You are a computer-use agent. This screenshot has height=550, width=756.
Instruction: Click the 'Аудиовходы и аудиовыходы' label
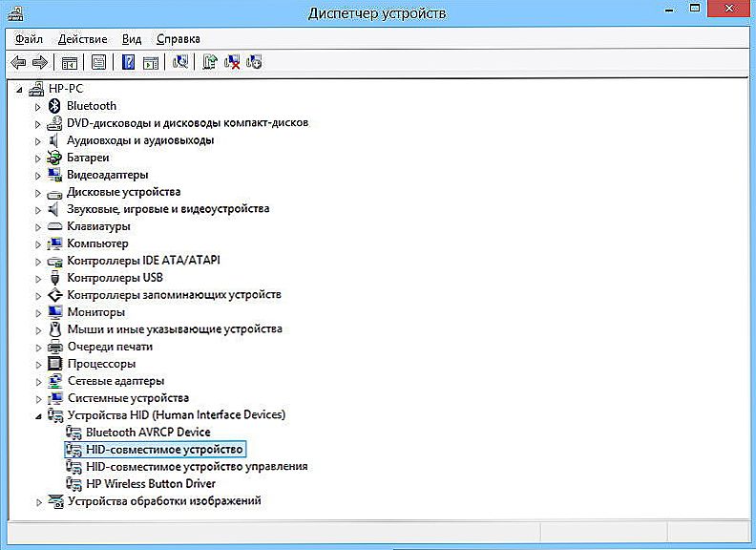(x=140, y=140)
